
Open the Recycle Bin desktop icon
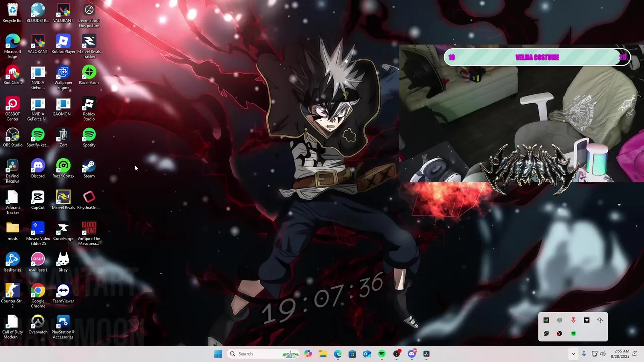click(12, 13)
